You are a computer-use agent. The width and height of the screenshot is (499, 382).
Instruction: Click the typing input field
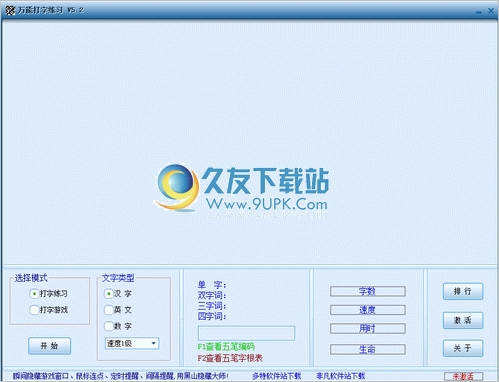pos(246,333)
